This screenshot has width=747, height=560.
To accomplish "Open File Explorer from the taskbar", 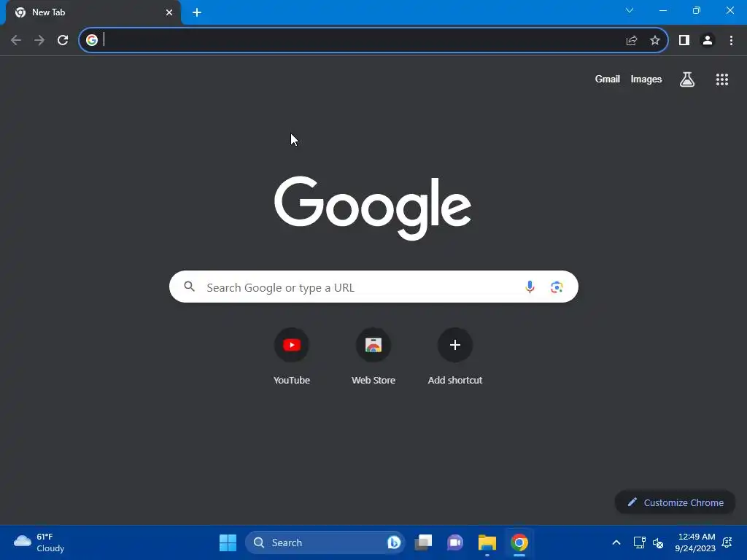I will [x=487, y=542].
